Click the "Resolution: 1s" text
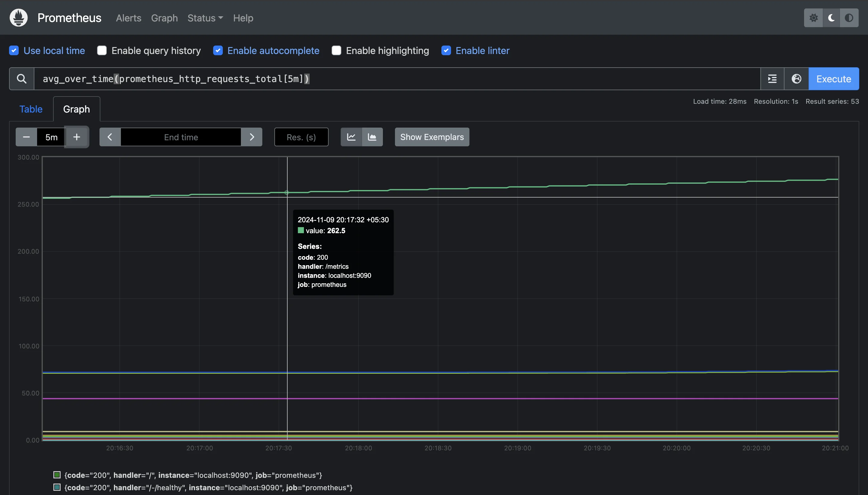The image size is (868, 495). coord(776,101)
